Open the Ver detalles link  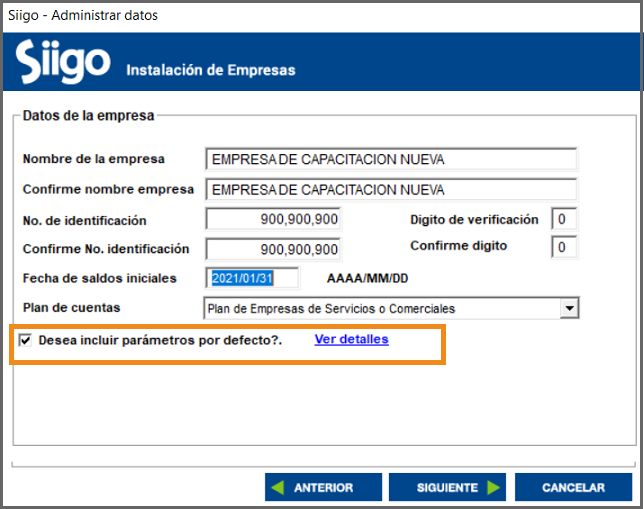point(352,339)
